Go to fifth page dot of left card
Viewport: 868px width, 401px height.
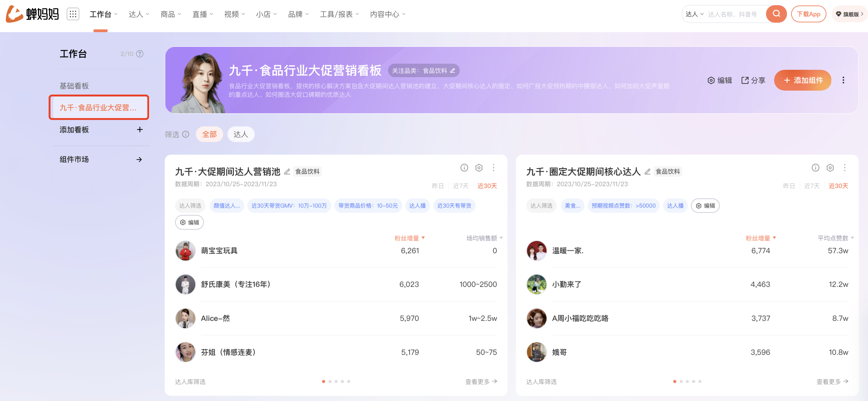tap(348, 381)
